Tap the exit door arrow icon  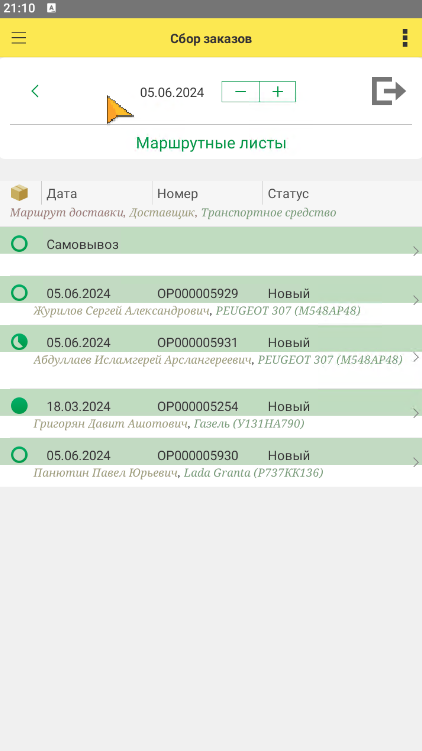pyautogui.click(x=388, y=91)
